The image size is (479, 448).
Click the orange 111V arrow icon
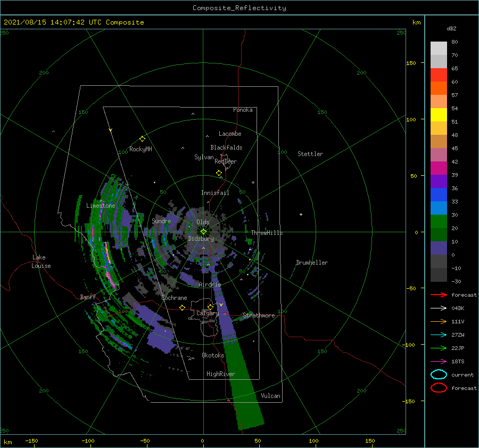[x=439, y=321]
